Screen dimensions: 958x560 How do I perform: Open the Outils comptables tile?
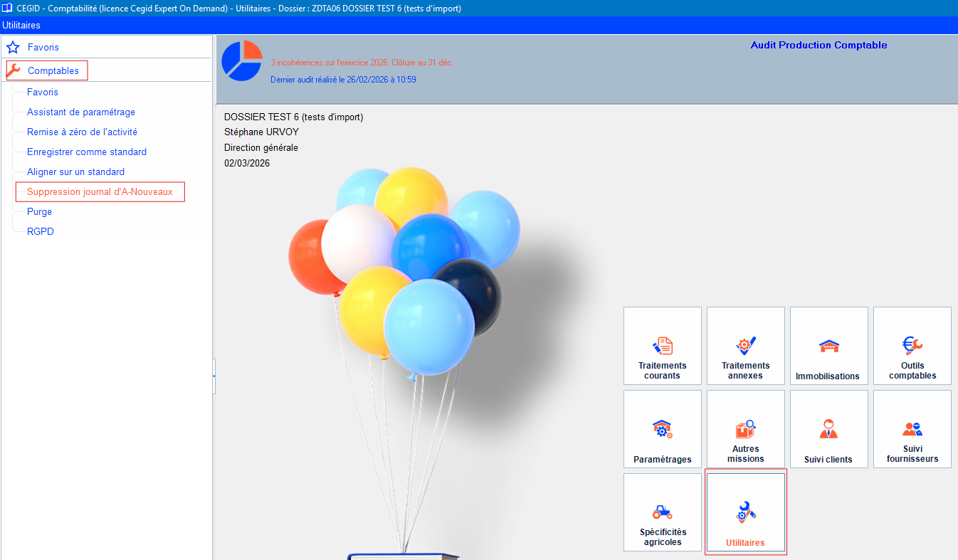912,346
